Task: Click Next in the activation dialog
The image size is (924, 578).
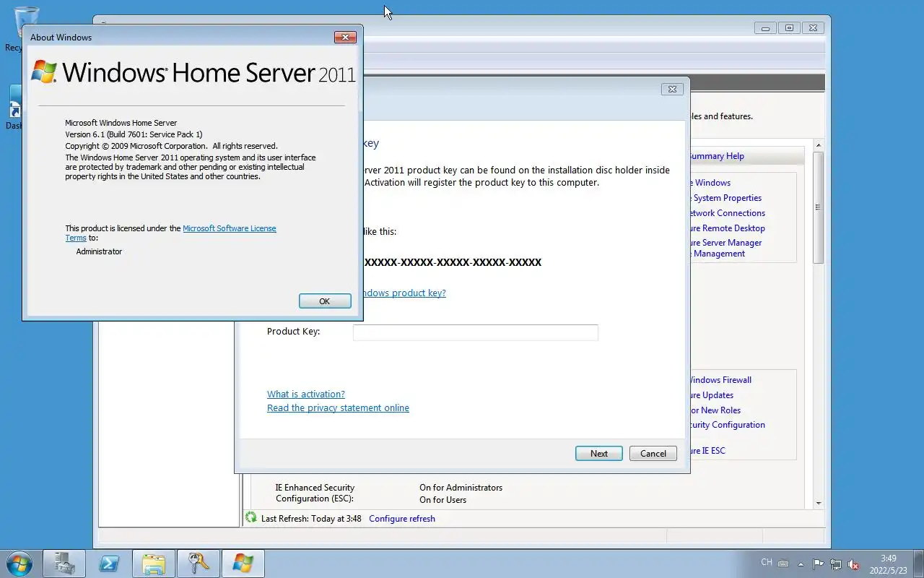Action: click(598, 454)
